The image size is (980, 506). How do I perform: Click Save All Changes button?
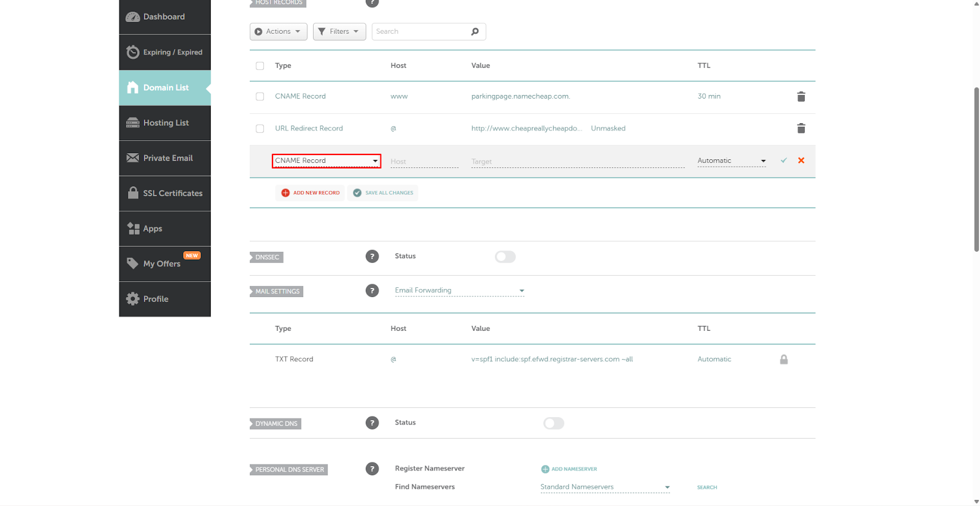(x=383, y=193)
